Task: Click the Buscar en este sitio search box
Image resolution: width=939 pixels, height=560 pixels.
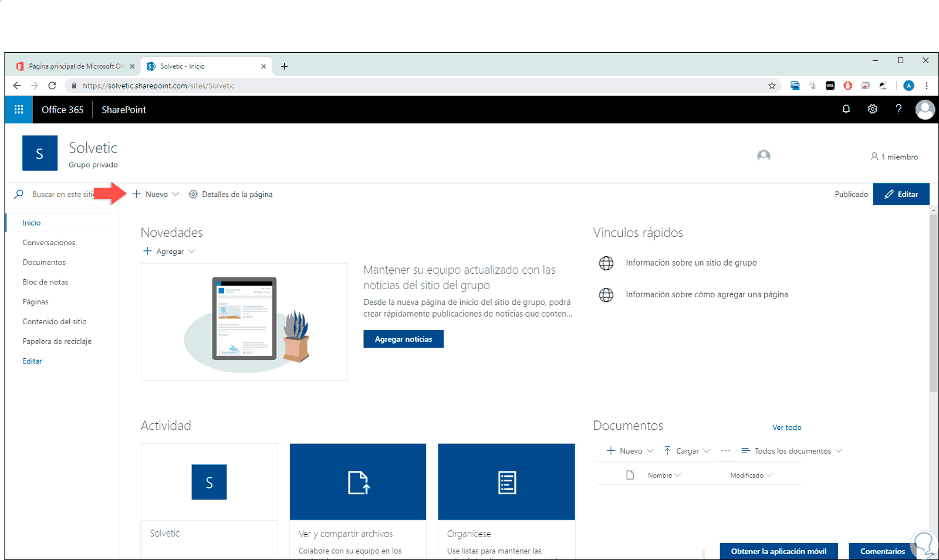Action: (x=62, y=194)
